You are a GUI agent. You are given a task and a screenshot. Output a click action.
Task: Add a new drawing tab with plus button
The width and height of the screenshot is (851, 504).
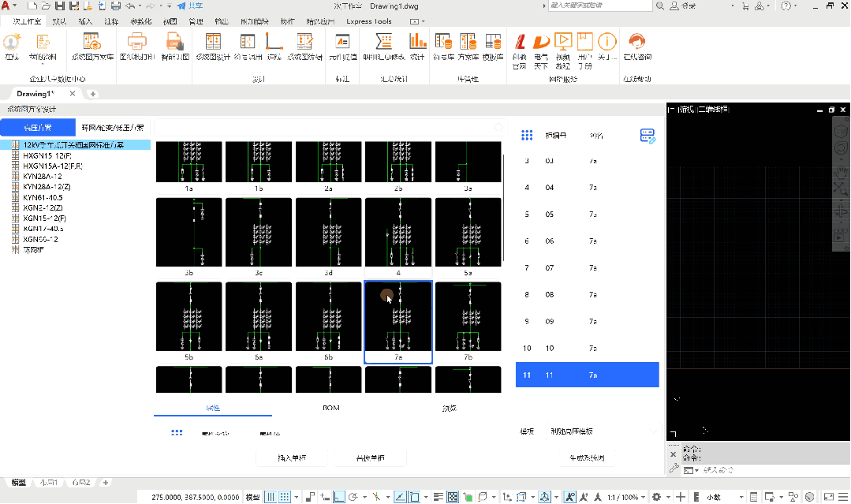coord(93,94)
